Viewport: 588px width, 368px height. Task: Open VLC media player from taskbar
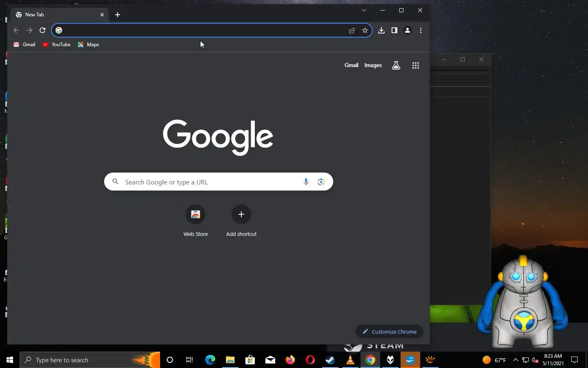[x=350, y=360]
